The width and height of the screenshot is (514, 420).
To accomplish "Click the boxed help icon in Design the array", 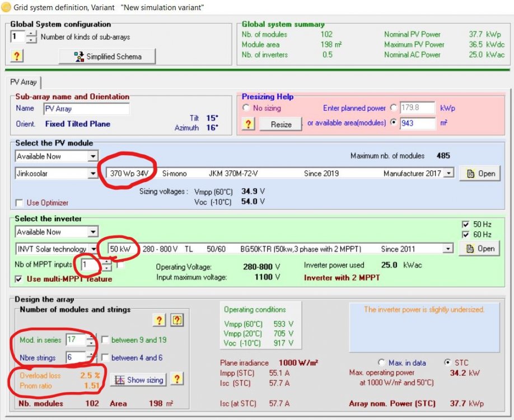I will 177,320.
